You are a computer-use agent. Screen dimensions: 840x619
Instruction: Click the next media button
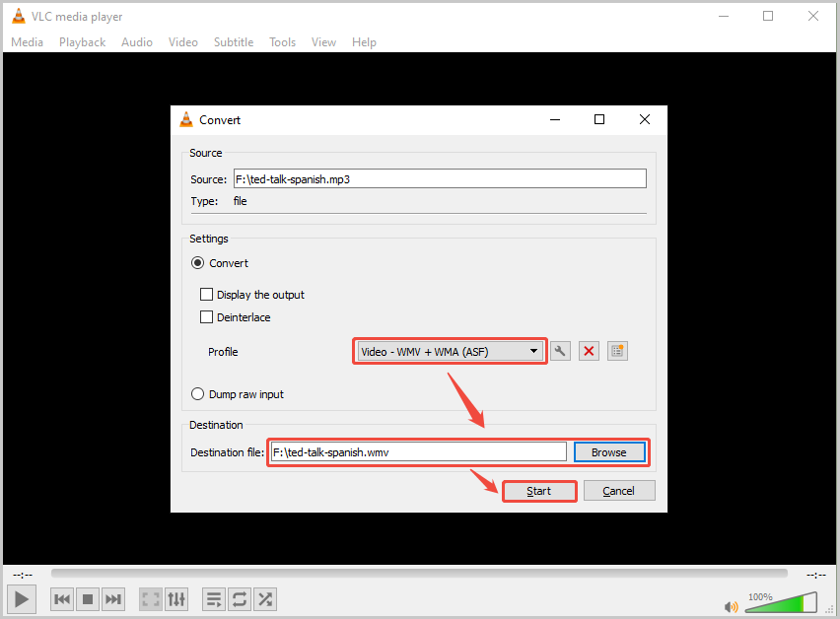click(x=113, y=599)
